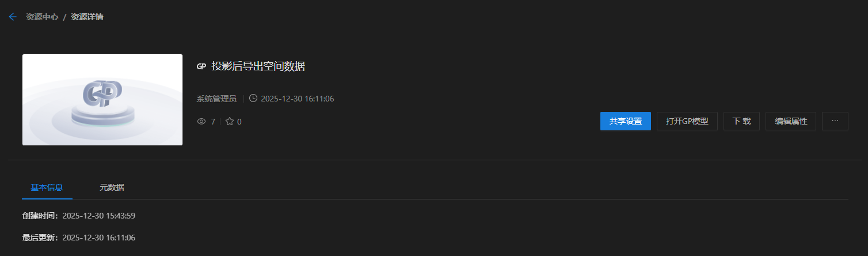Click the 最后更新 timestamp value

(x=98, y=238)
